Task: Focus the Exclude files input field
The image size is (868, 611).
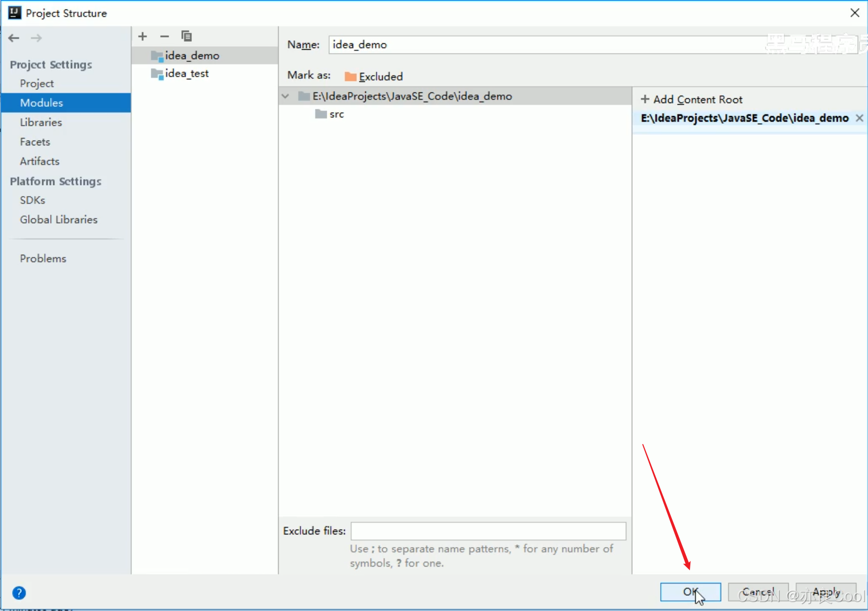Action: 488,531
